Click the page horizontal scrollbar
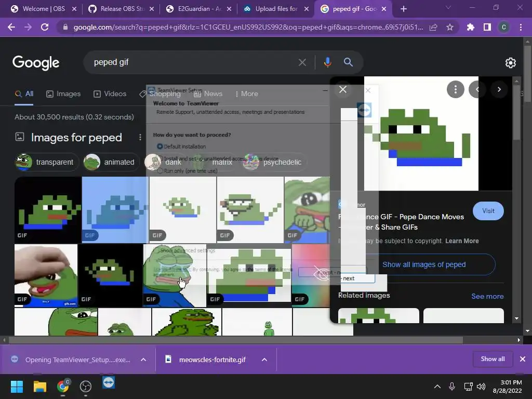This screenshot has height=399, width=532. pos(236,340)
